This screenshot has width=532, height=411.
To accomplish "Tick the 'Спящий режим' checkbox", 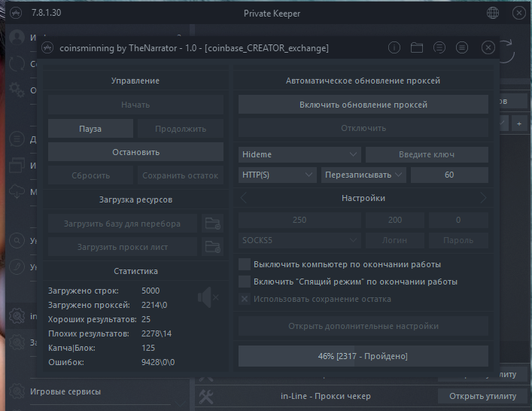I will click(245, 282).
